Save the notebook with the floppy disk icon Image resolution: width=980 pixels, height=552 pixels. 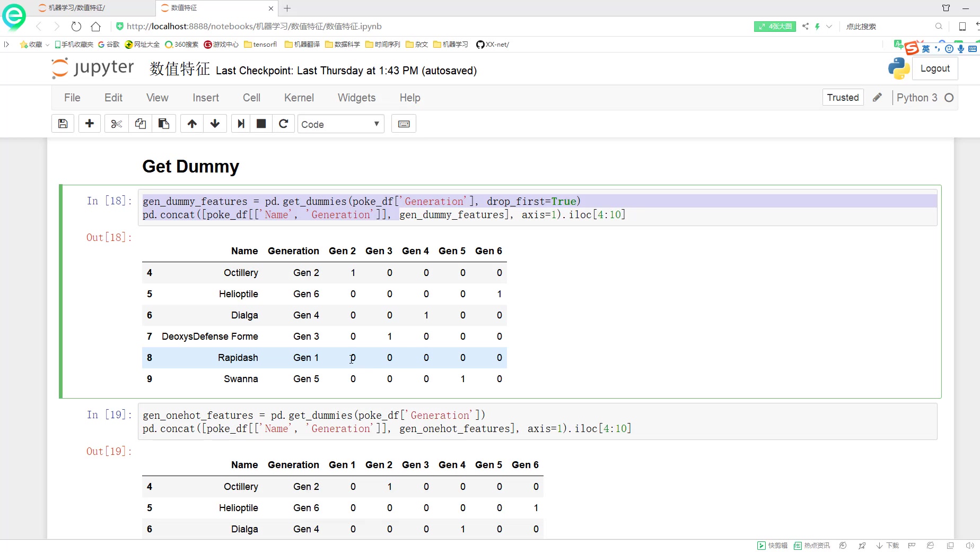pos(63,124)
